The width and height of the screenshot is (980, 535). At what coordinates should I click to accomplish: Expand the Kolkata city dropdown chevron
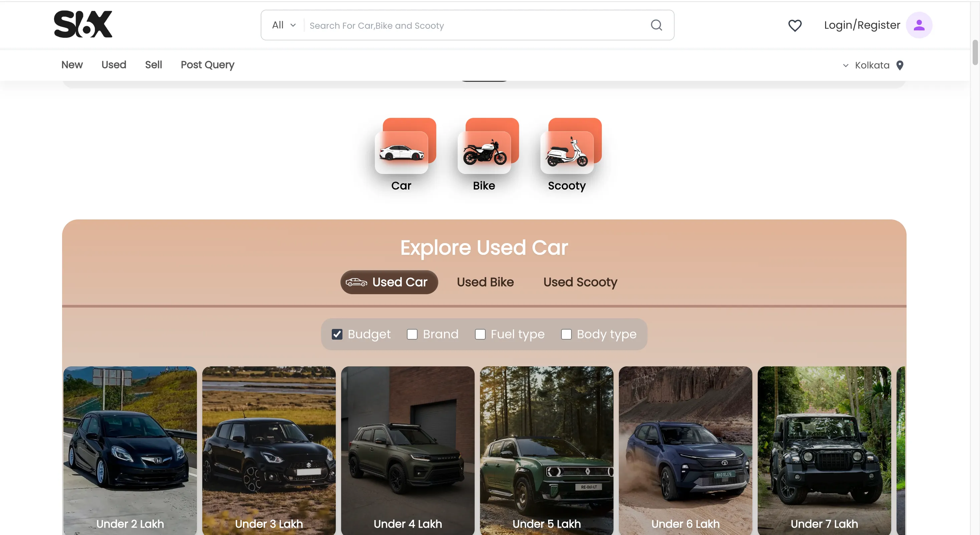click(845, 65)
